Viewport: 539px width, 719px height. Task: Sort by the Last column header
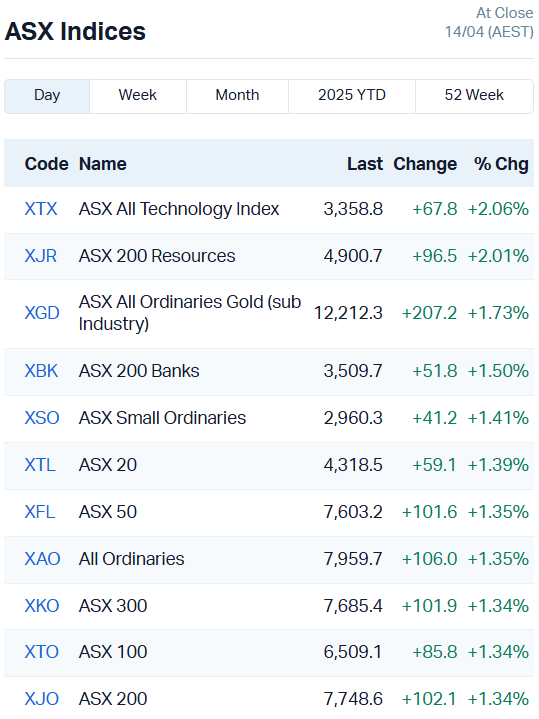point(365,164)
